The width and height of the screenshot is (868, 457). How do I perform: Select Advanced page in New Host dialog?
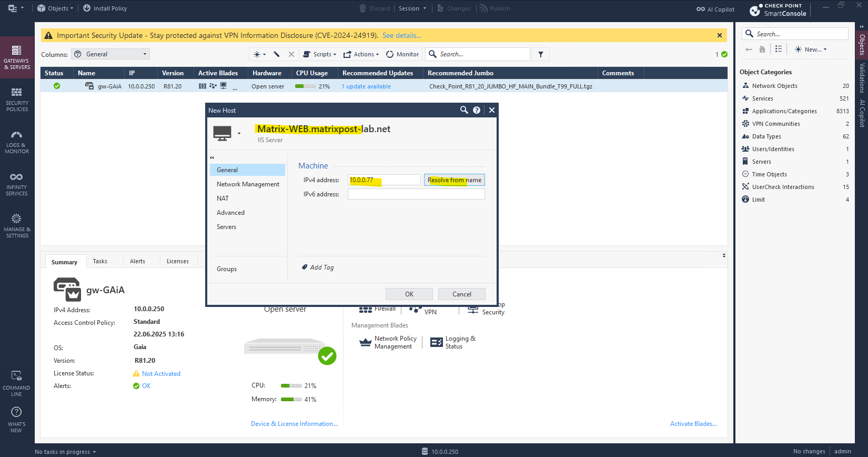(x=247, y=212)
